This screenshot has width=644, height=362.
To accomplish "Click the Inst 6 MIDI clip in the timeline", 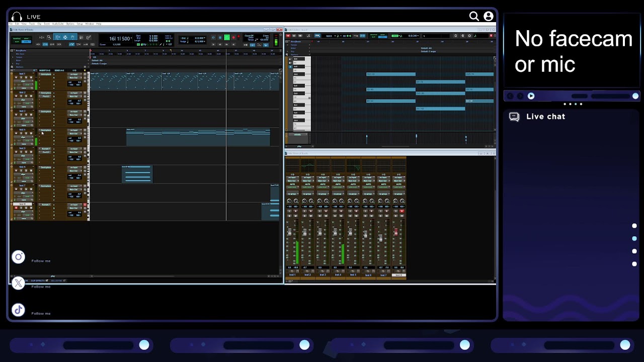I will pyautogui.click(x=137, y=174).
